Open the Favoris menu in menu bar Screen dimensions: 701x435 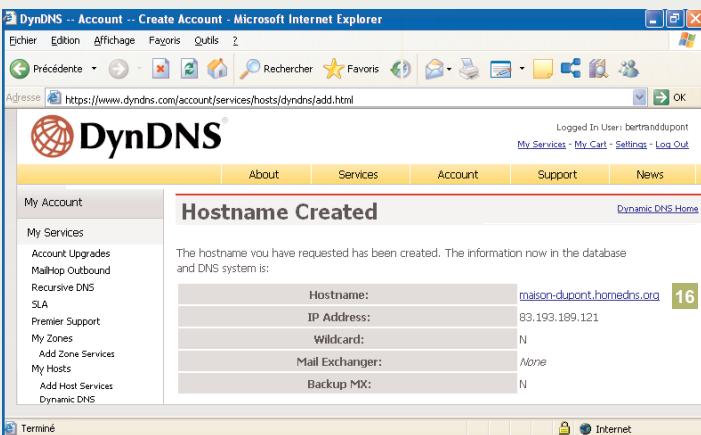click(165, 41)
